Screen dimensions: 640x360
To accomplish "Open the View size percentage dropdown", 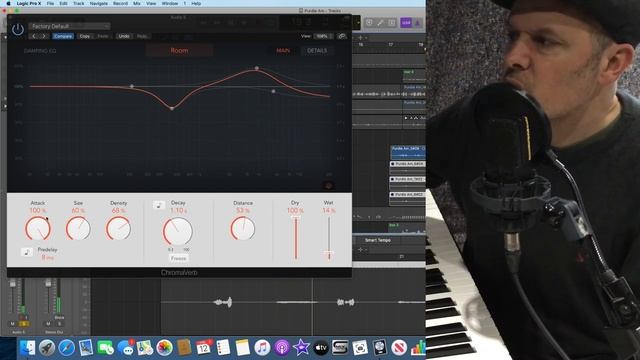I will (324, 36).
